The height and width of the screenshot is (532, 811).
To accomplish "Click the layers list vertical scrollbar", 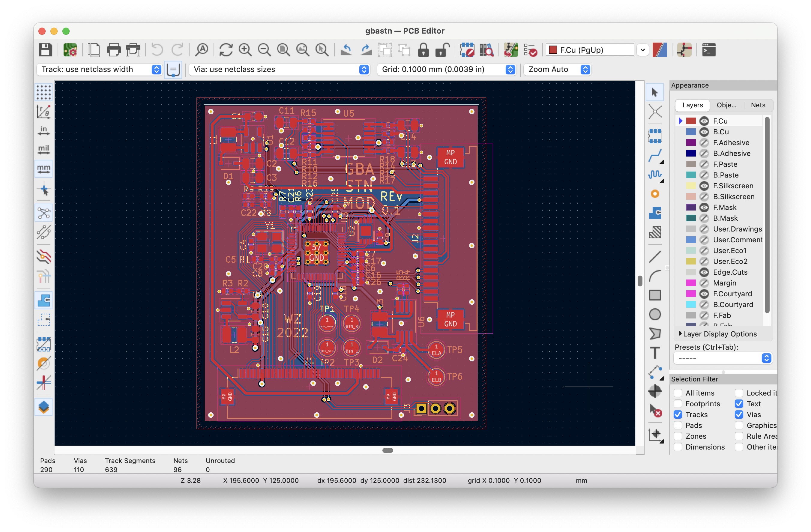I will (767, 215).
